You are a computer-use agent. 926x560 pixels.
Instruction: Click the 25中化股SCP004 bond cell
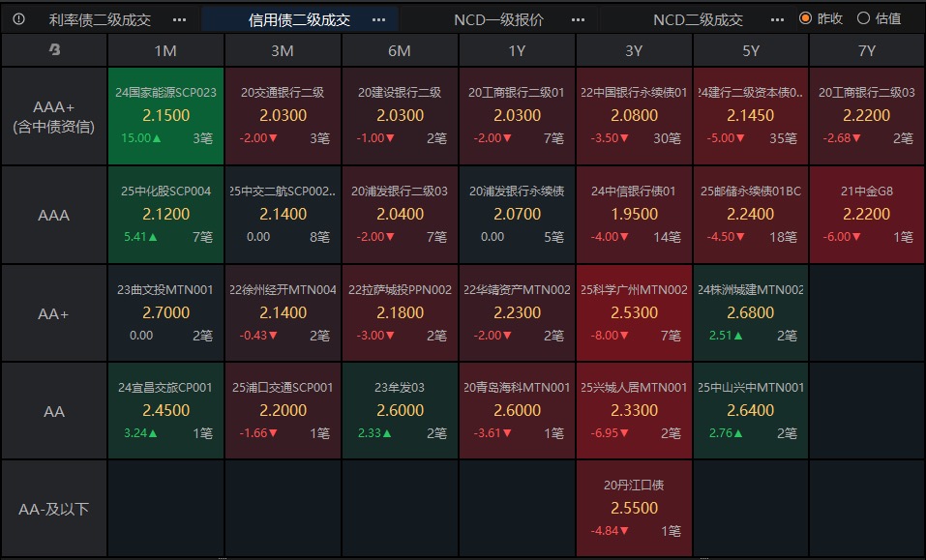165,215
